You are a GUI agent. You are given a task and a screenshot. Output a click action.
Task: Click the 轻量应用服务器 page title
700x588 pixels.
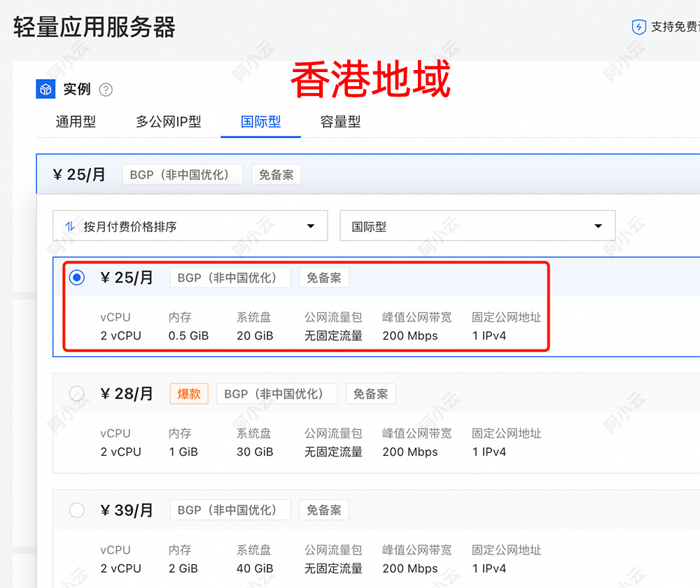[94, 27]
